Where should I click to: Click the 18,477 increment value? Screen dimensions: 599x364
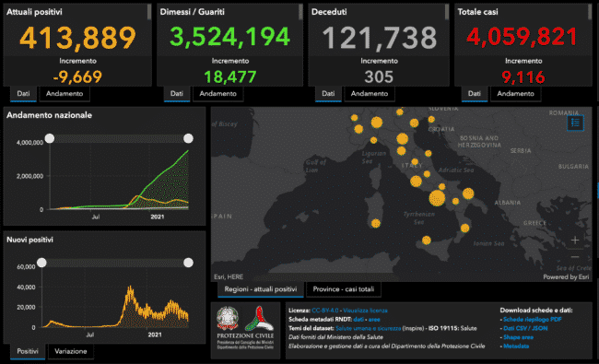point(230,76)
